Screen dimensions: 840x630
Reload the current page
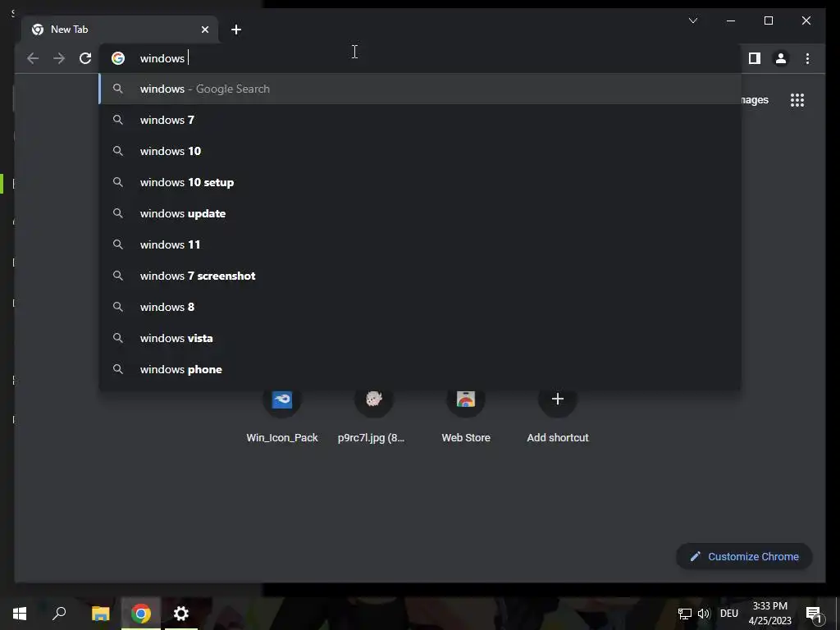85,58
